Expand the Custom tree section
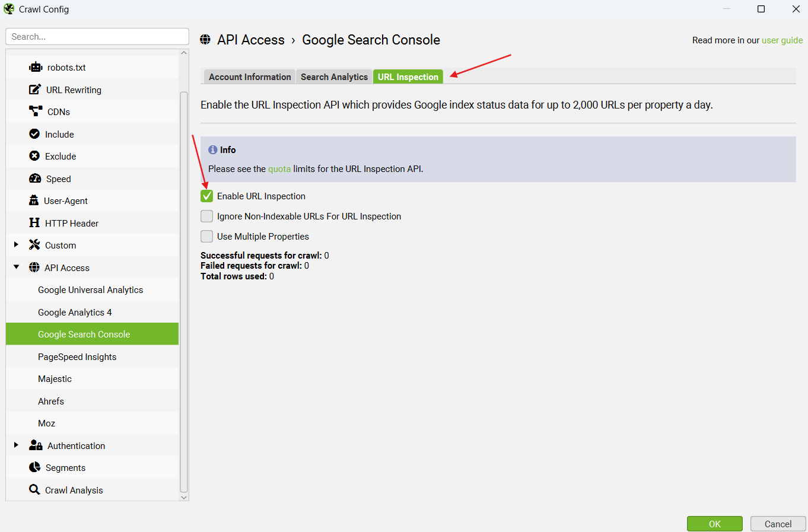808x532 pixels. pos(16,244)
